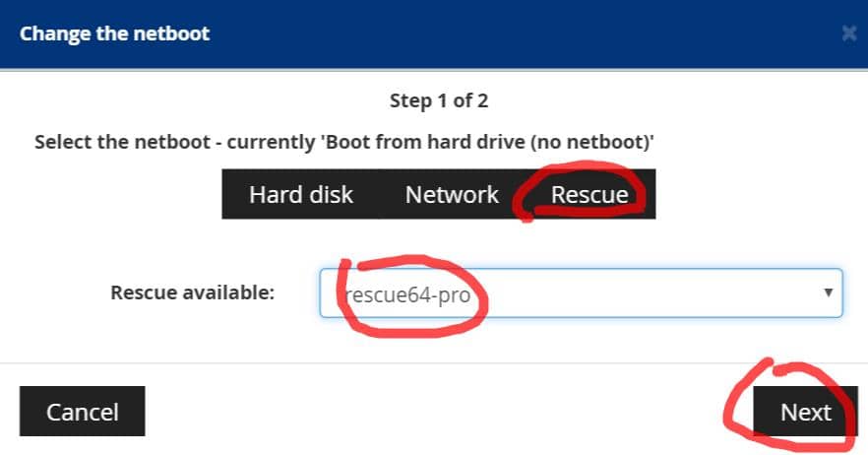Click the 'Select the netboot' instruction text

tap(126, 142)
